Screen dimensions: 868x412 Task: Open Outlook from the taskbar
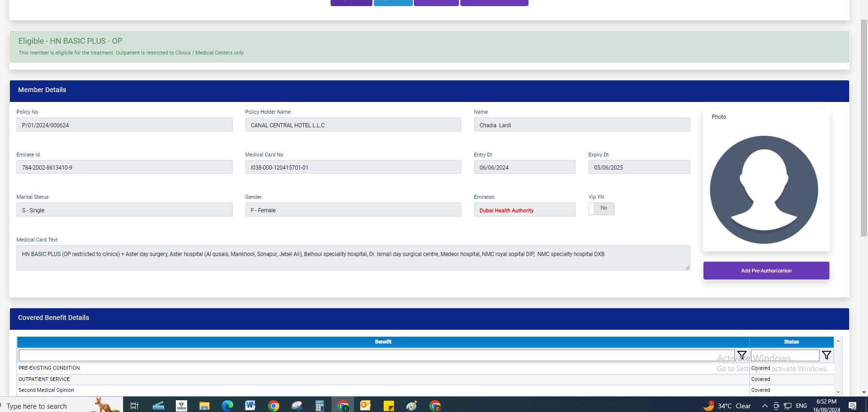coord(365,405)
